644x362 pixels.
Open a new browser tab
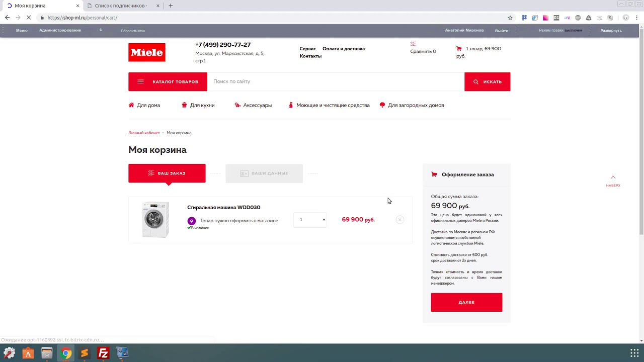point(171,6)
